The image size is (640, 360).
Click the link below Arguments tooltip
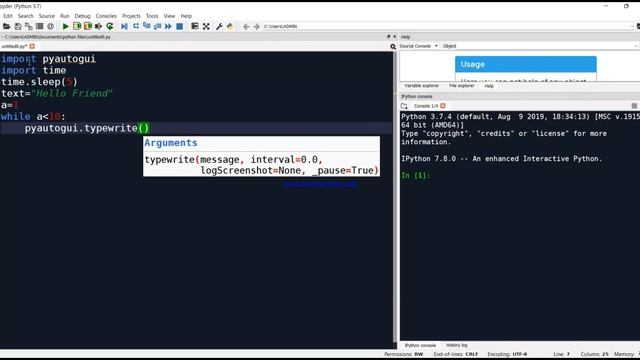[x=320, y=184]
